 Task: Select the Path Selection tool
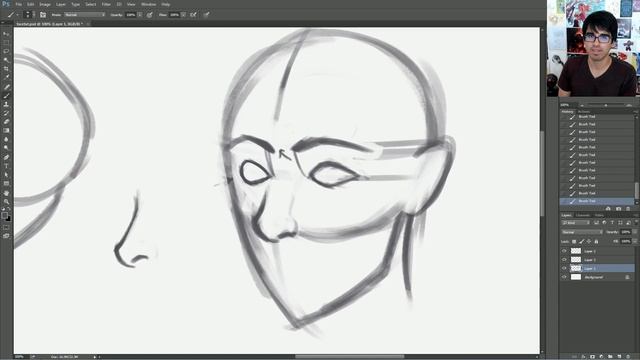click(x=6, y=175)
